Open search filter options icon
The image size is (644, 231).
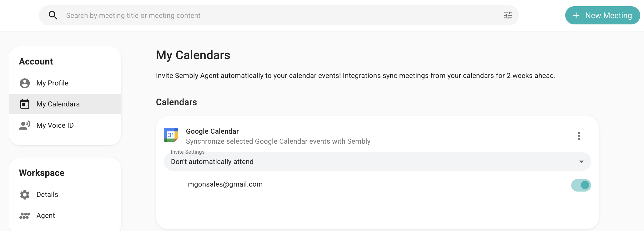[x=508, y=15]
